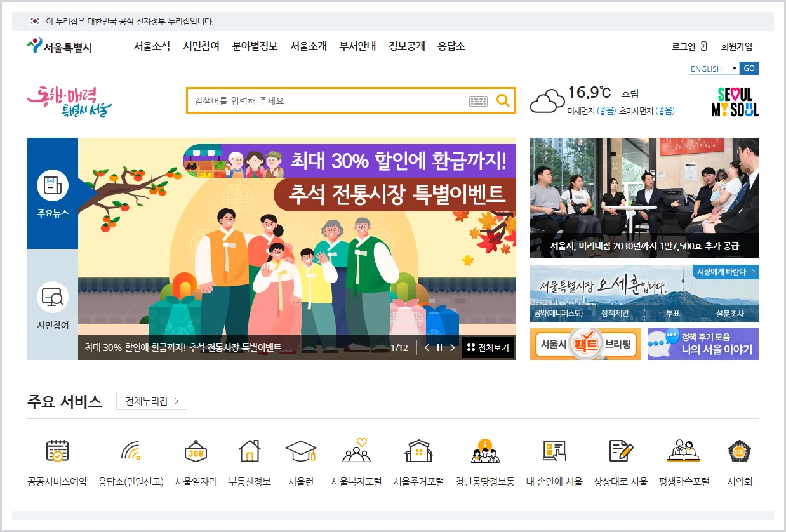Click the 회원가입 link

pyautogui.click(x=736, y=46)
